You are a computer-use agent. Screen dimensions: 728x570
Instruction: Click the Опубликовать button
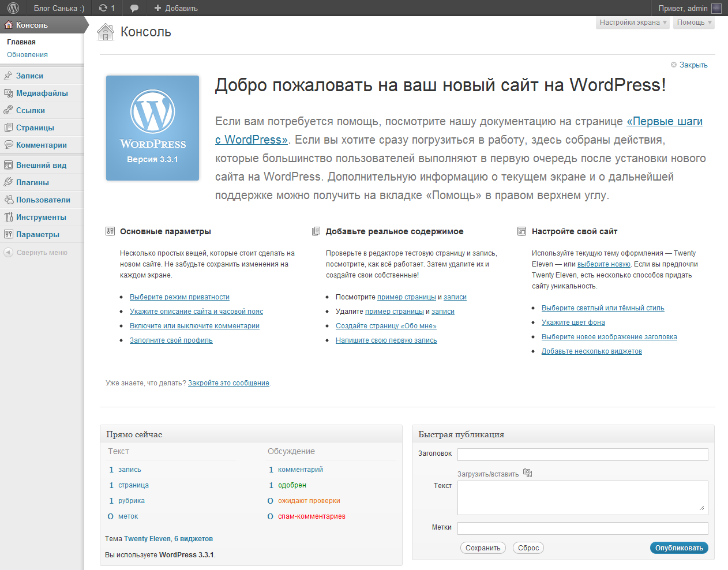coord(679,548)
